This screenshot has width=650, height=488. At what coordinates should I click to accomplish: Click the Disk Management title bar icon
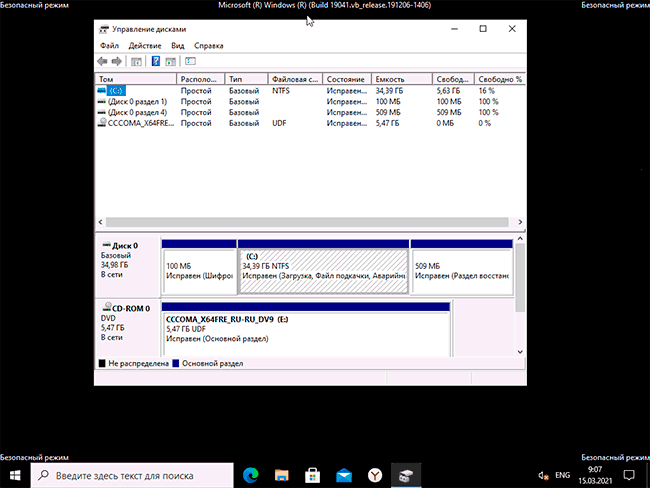click(x=104, y=29)
